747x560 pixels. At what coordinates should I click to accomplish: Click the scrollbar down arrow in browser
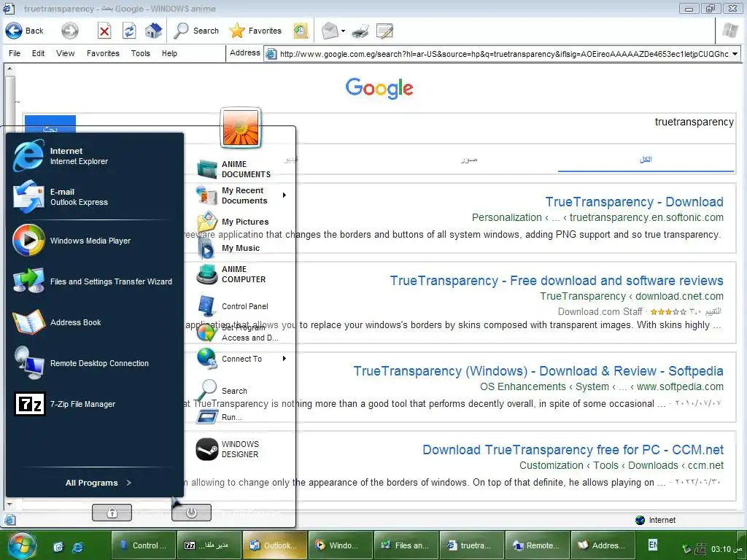coord(9,503)
